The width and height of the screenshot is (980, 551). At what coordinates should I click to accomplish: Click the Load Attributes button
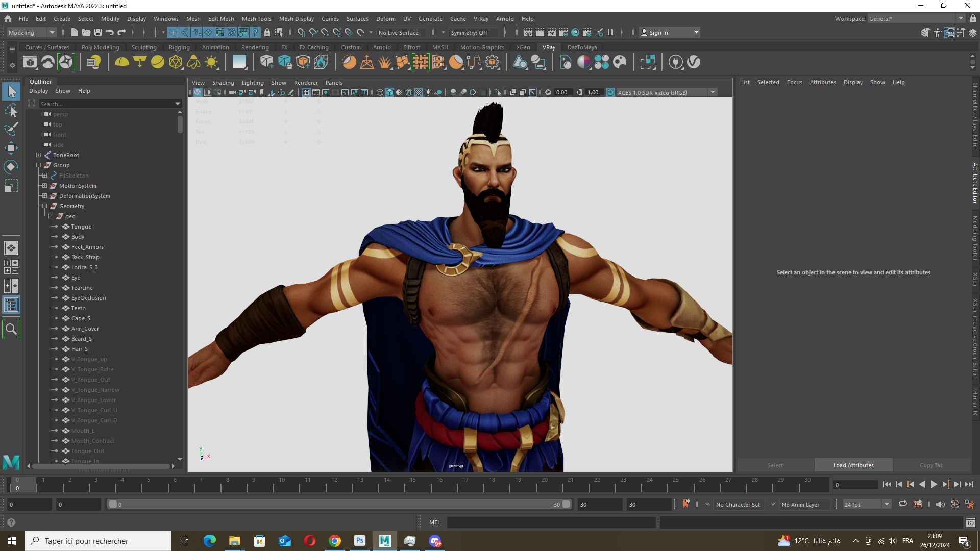coord(853,465)
